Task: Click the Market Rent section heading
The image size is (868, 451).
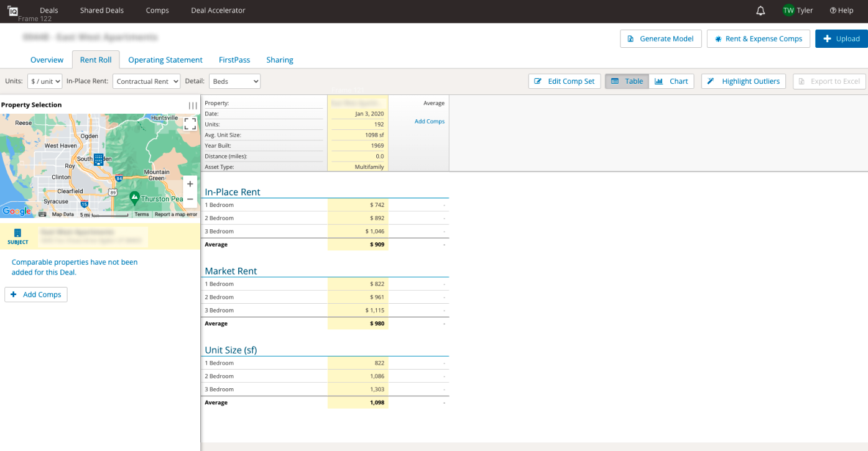Action: [231, 271]
